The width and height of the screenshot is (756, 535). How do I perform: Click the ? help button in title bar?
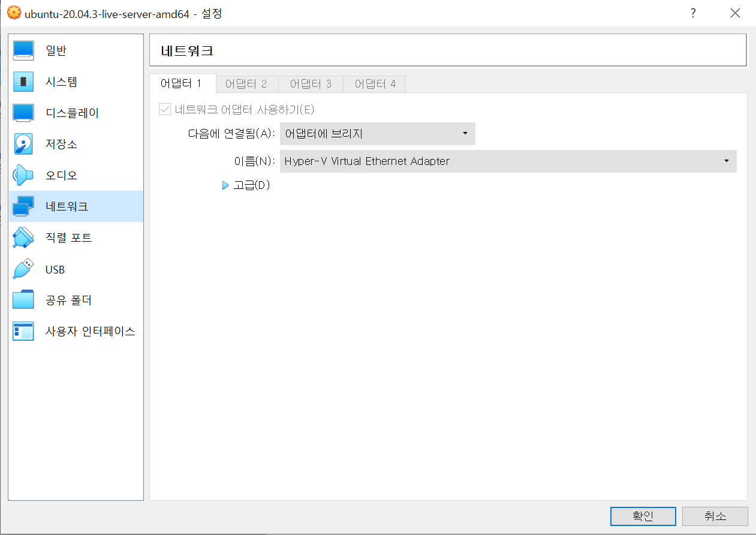coord(693,13)
